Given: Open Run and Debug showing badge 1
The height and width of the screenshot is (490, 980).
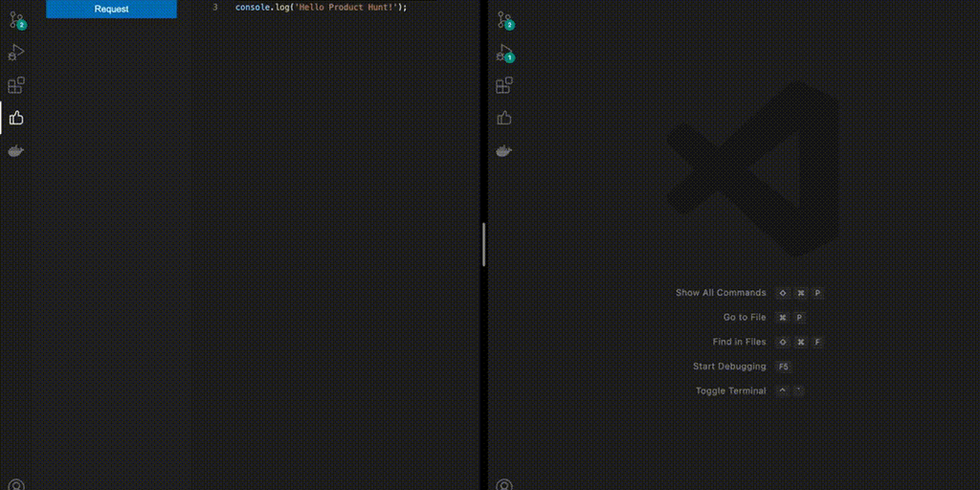Looking at the screenshot, I should pyautogui.click(x=504, y=53).
